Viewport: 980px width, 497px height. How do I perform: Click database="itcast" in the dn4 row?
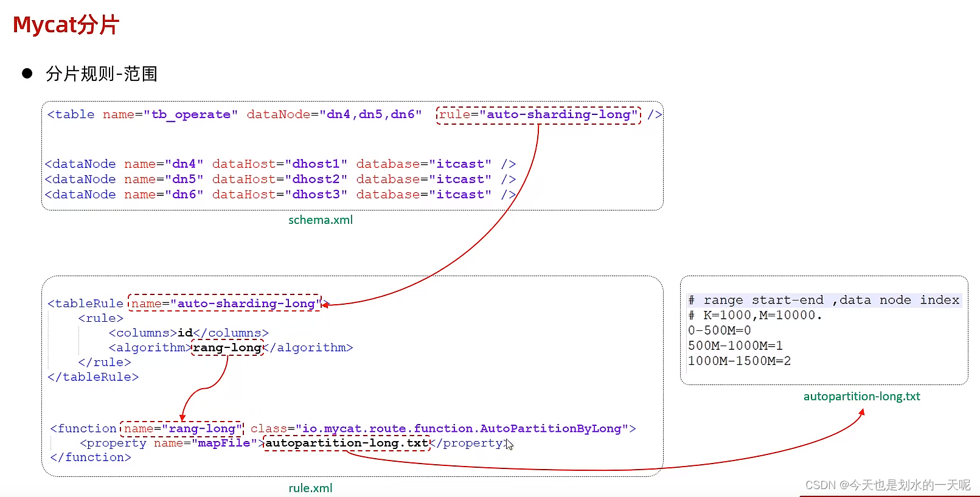424,164
